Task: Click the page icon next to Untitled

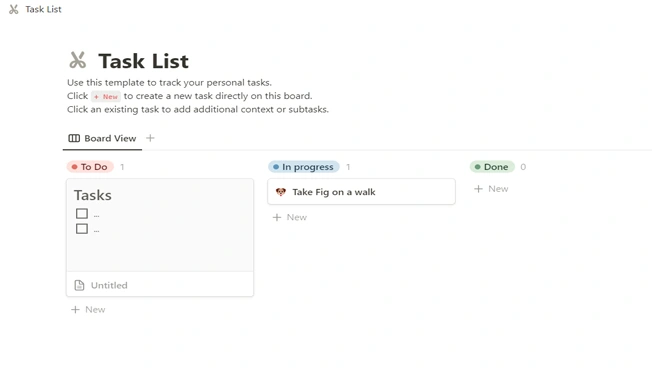Action: pyautogui.click(x=79, y=285)
